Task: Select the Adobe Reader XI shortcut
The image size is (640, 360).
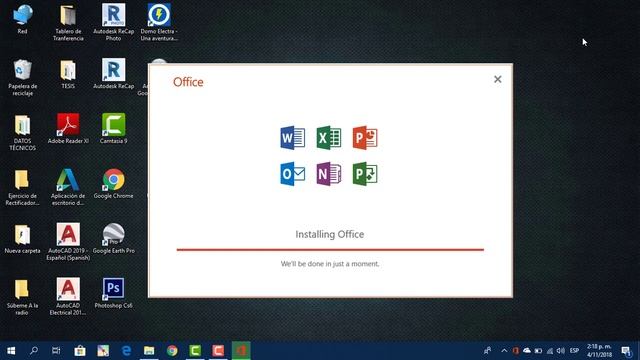Action: 68,129
